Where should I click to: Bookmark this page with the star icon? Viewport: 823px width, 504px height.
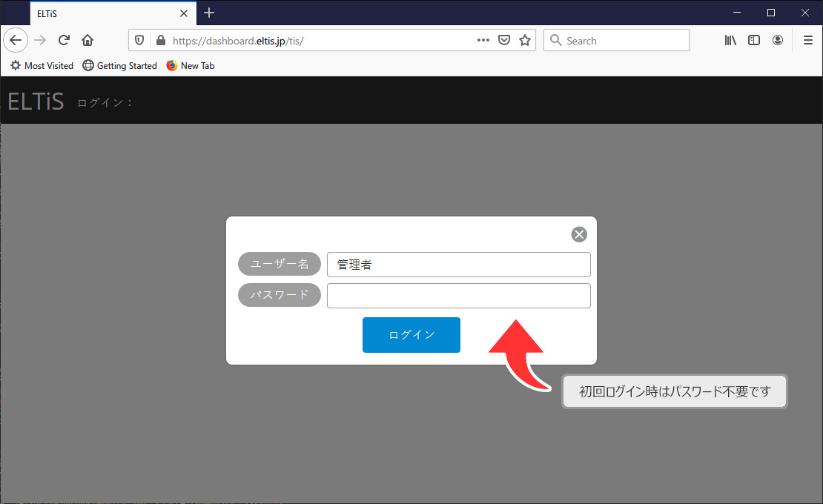click(525, 40)
